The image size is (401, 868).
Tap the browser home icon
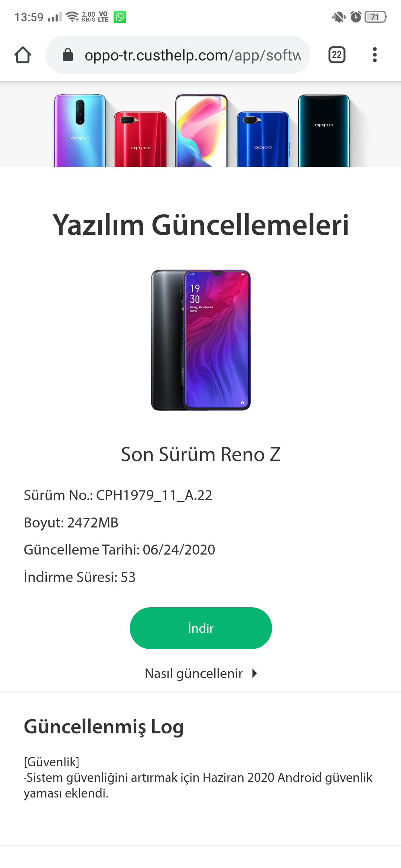(x=23, y=55)
